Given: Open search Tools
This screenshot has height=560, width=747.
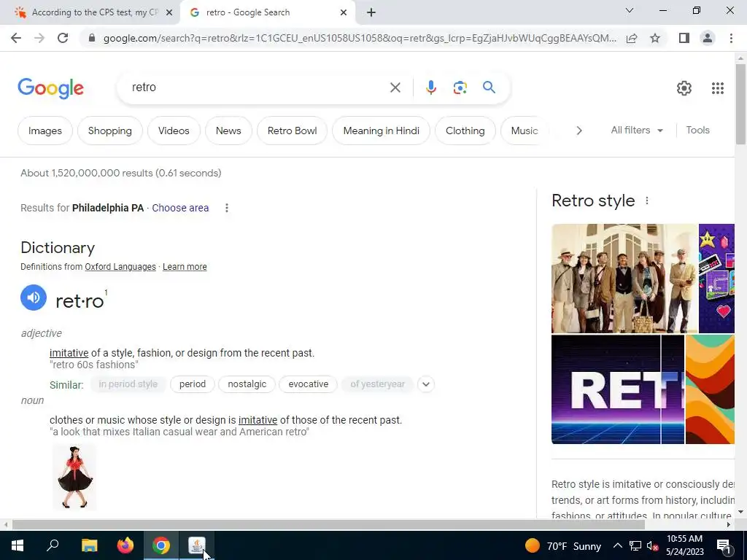Looking at the screenshot, I should point(698,130).
